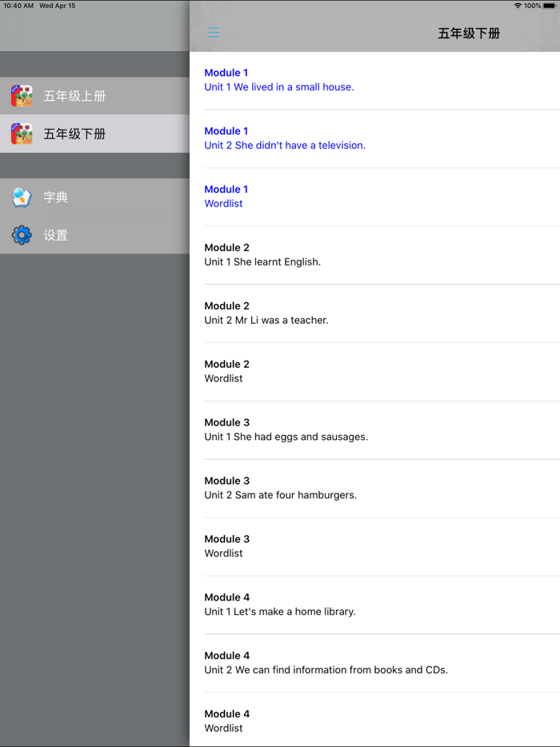Image resolution: width=560 pixels, height=747 pixels.
Task: Tap the settings gear icon
Action: [x=22, y=235]
